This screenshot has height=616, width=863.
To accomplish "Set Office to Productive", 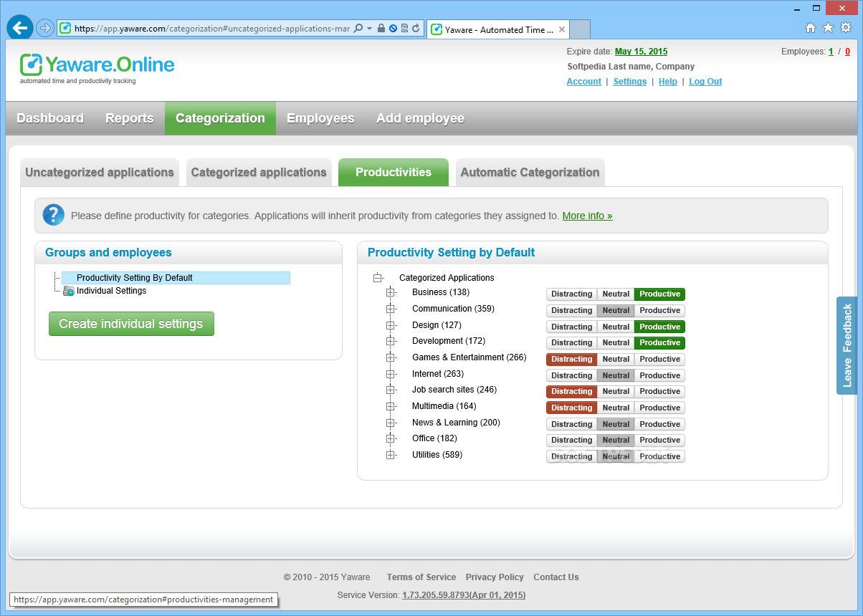I will (659, 441).
